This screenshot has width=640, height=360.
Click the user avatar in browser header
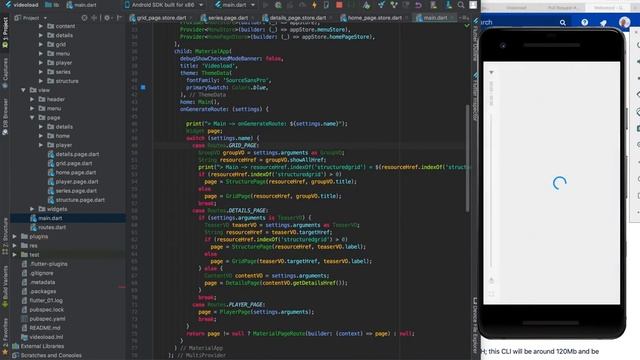[624, 22]
